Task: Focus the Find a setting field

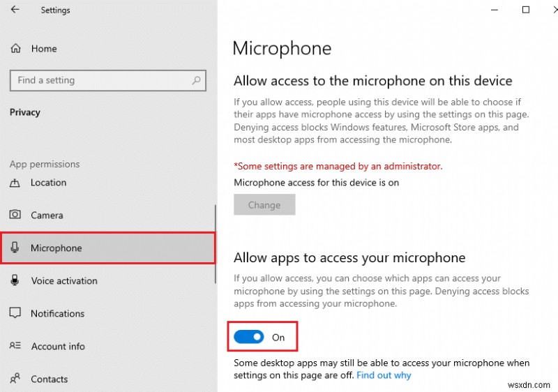Action: pos(108,80)
